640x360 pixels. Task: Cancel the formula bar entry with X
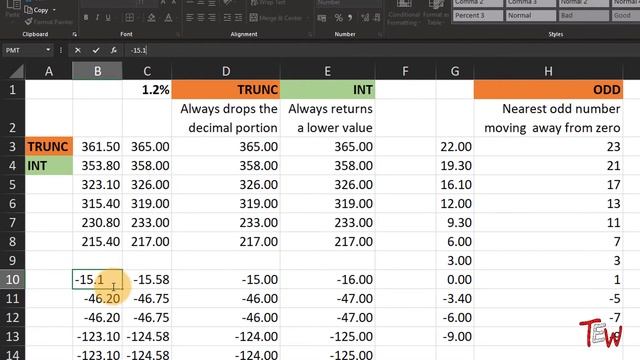(x=78, y=50)
